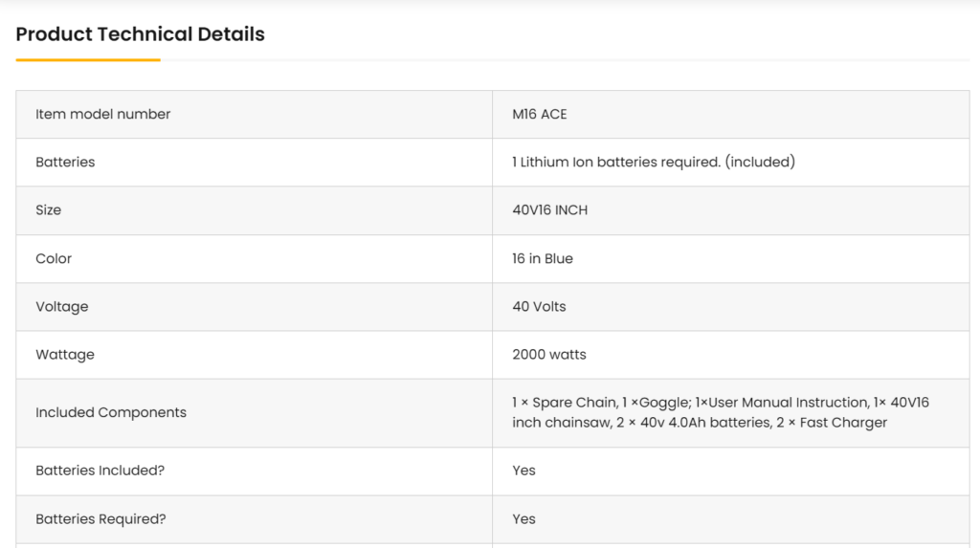Click the Lithium Ion batteries required text
Image resolution: width=980 pixels, height=548 pixels.
(x=654, y=162)
